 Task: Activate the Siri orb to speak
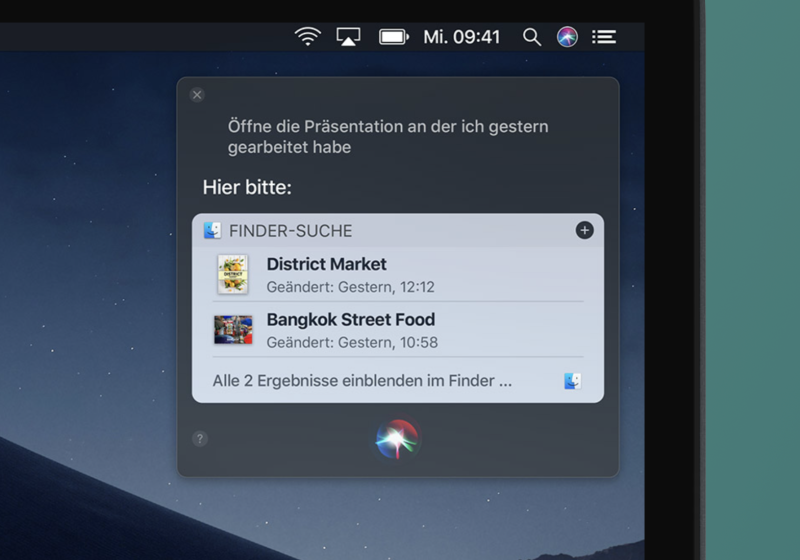[397, 438]
